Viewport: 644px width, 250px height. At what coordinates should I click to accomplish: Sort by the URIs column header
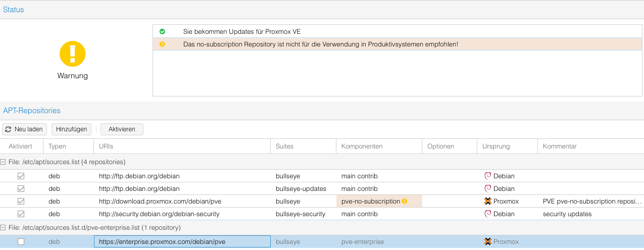182,146
